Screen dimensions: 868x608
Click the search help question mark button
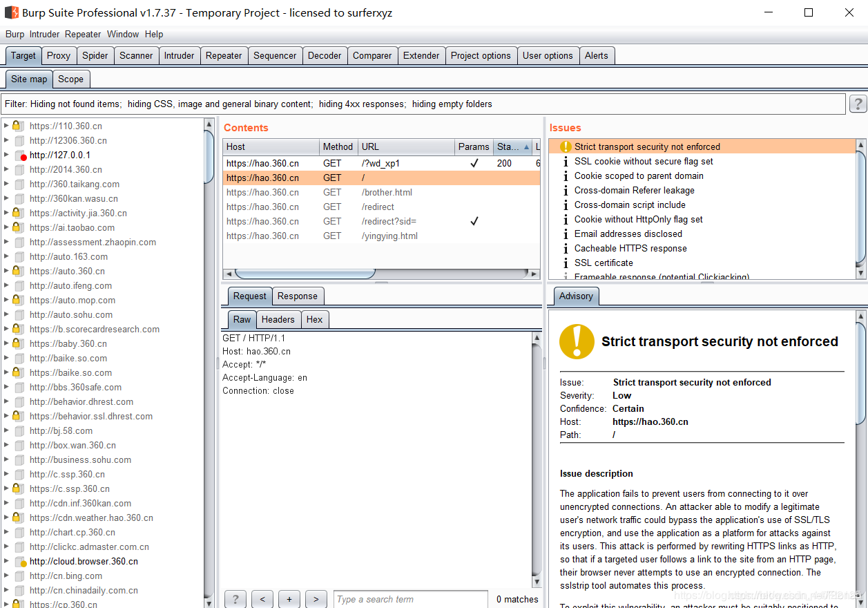[235, 599]
